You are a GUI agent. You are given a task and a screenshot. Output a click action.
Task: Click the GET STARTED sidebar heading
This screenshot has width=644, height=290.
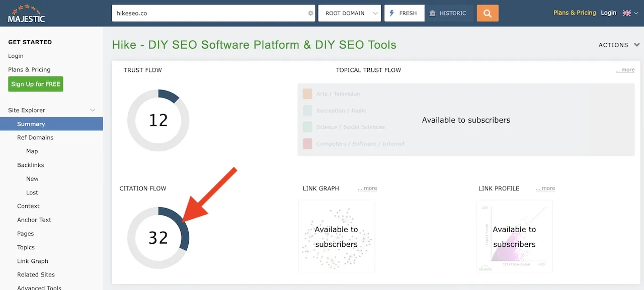pyautogui.click(x=30, y=42)
